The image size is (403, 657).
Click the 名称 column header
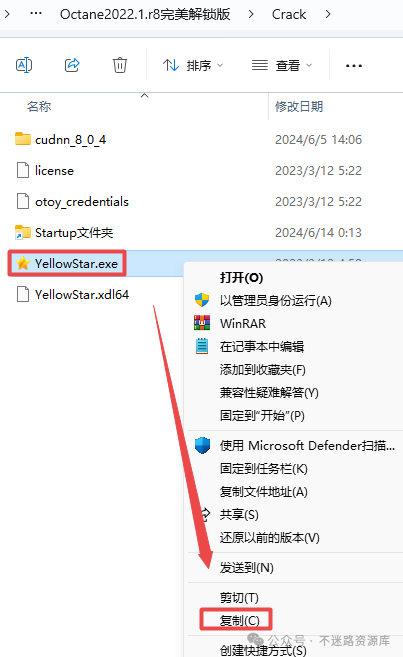pyautogui.click(x=39, y=106)
